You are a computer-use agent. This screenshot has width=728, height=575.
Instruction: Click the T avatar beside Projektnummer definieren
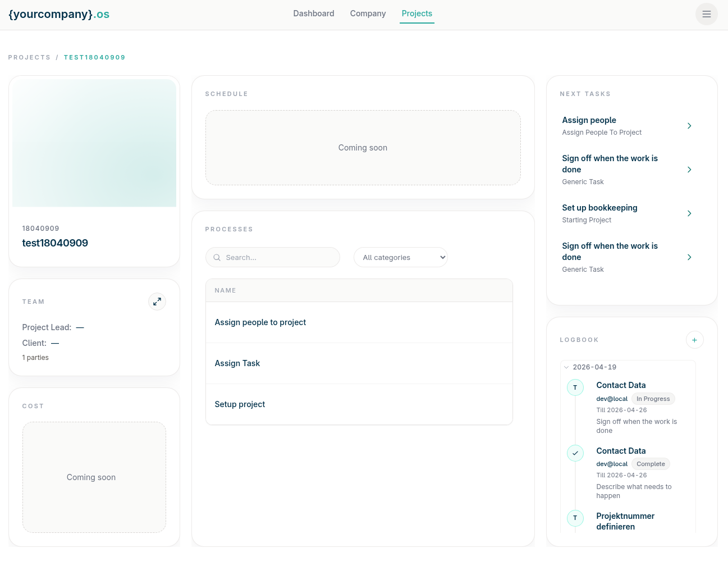click(x=575, y=518)
